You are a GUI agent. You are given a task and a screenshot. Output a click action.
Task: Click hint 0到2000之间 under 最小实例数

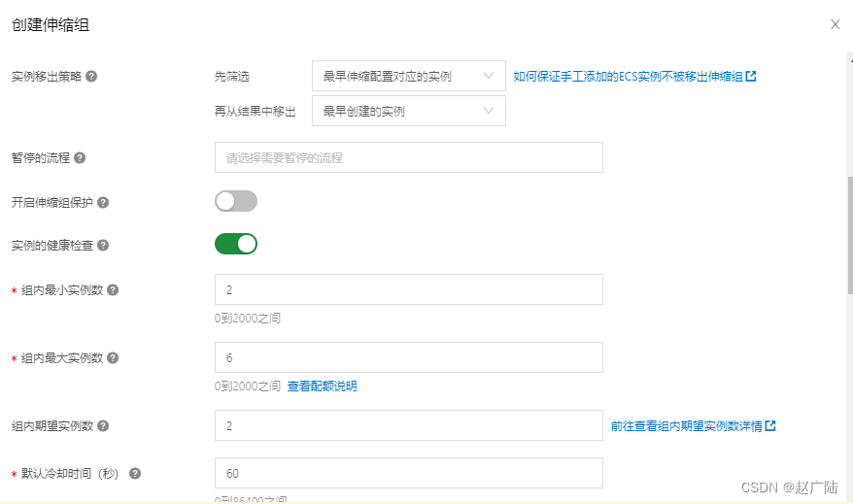(x=248, y=319)
